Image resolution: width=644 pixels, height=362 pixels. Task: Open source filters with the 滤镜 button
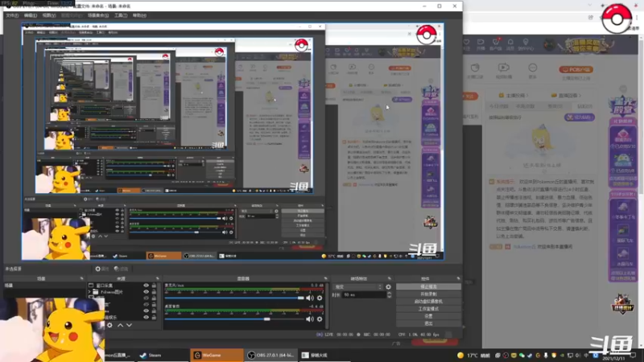pyautogui.click(x=122, y=269)
